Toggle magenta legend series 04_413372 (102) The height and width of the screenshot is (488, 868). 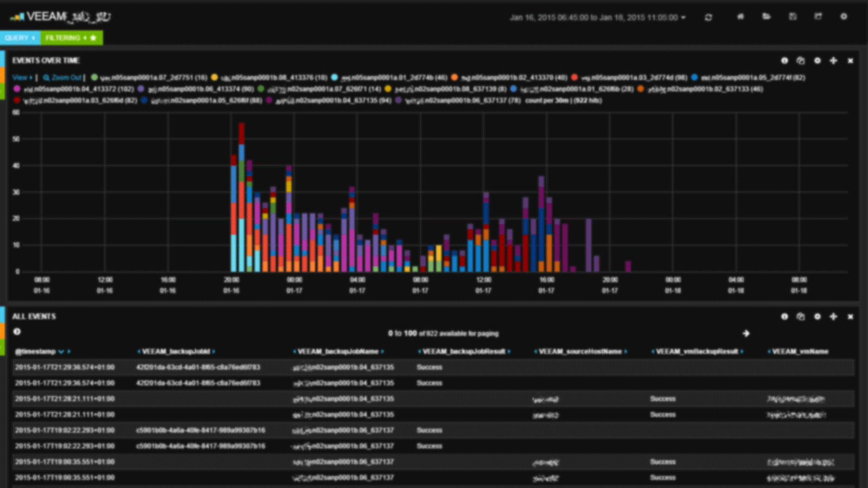pyautogui.click(x=74, y=89)
